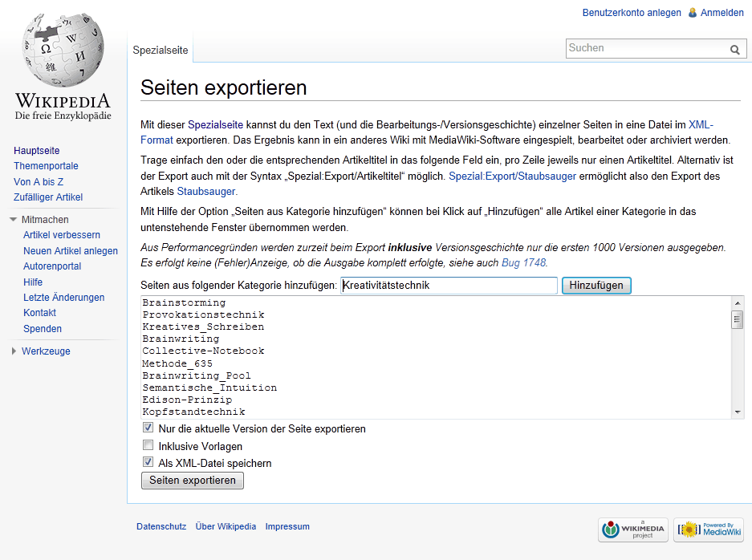
Task: Click the magnifier icon in the search box
Action: (x=734, y=49)
